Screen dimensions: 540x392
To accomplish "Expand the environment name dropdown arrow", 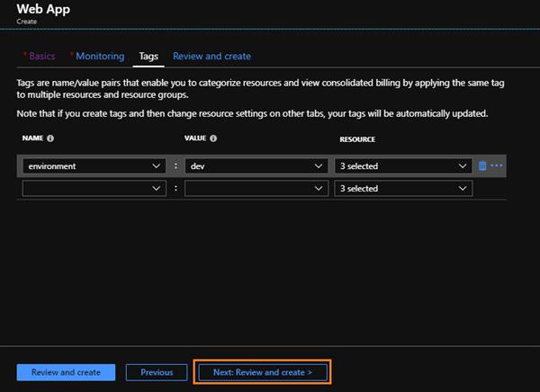I will [157, 166].
